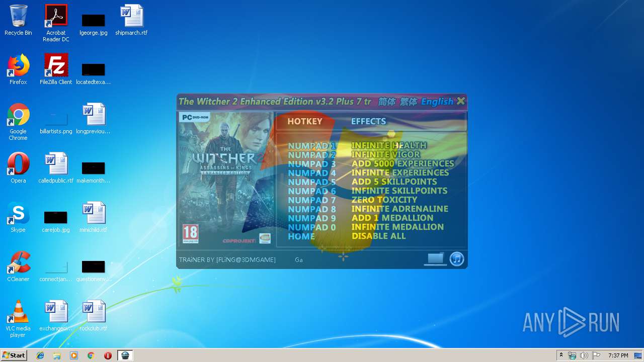The height and width of the screenshot is (362, 644).
Task: Select the calledpublic.rtf document icon
Action: pos(56,168)
